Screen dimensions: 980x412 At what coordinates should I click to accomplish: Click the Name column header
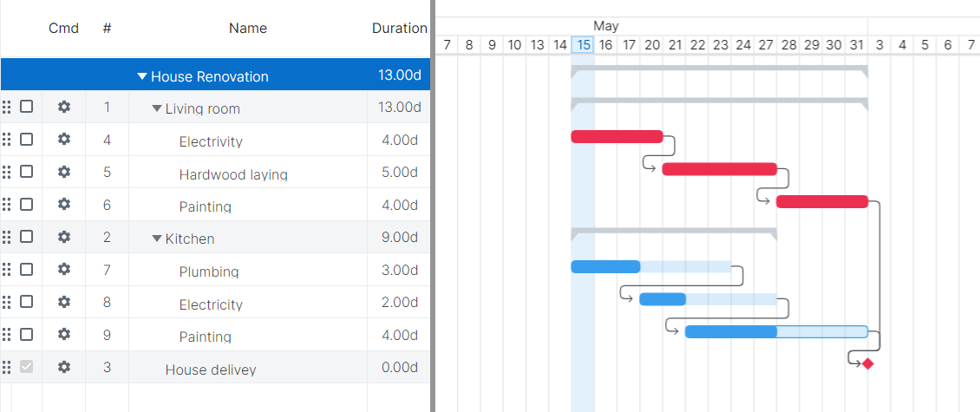click(248, 28)
